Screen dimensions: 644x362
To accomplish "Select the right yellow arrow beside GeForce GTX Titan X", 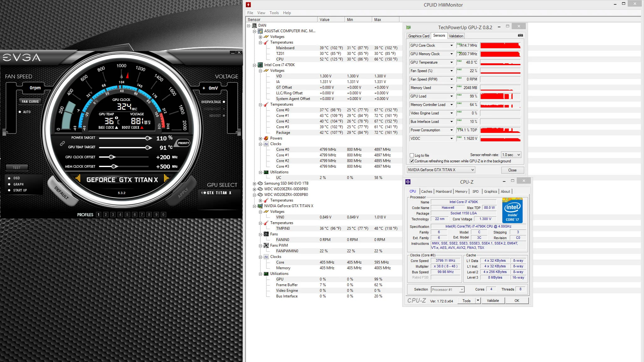I will pyautogui.click(x=166, y=179).
